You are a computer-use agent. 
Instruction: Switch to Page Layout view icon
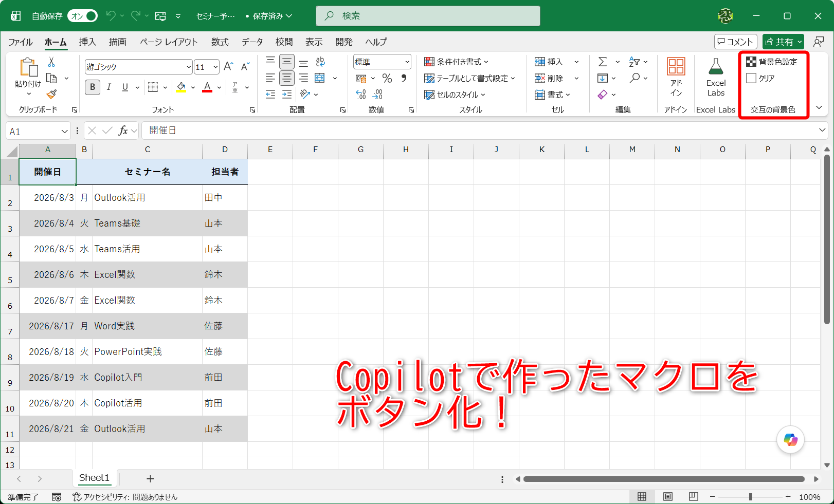[667, 497]
